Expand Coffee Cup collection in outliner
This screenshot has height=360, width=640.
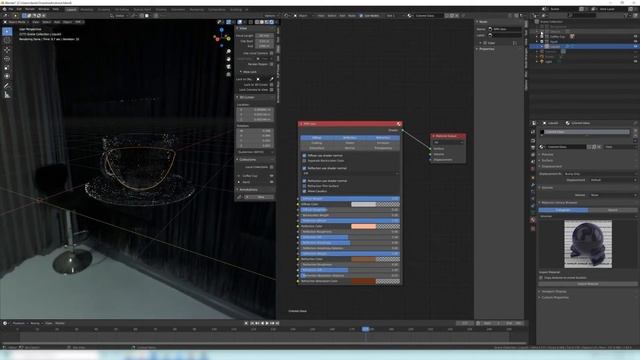coord(537,37)
